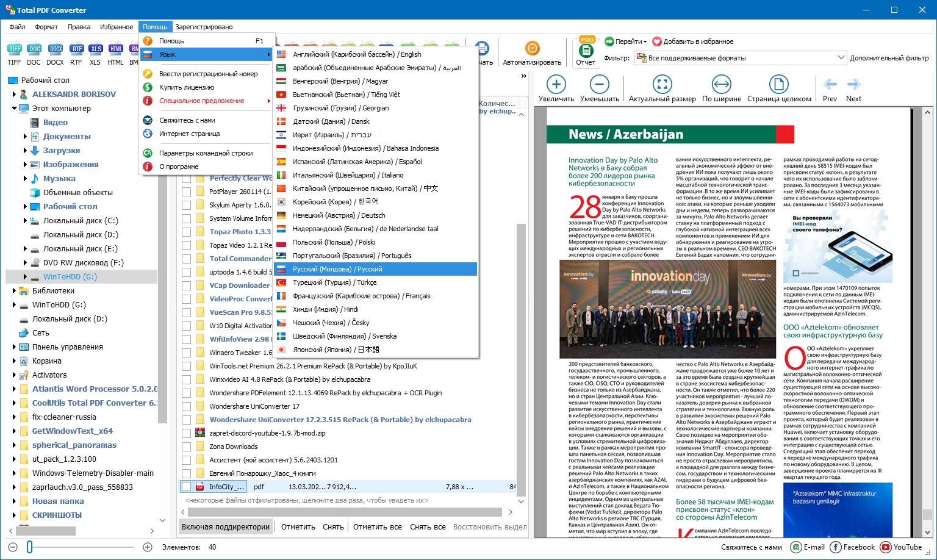Click the filtered files notice row
This screenshot has height=560, width=937.
[x=307, y=500]
